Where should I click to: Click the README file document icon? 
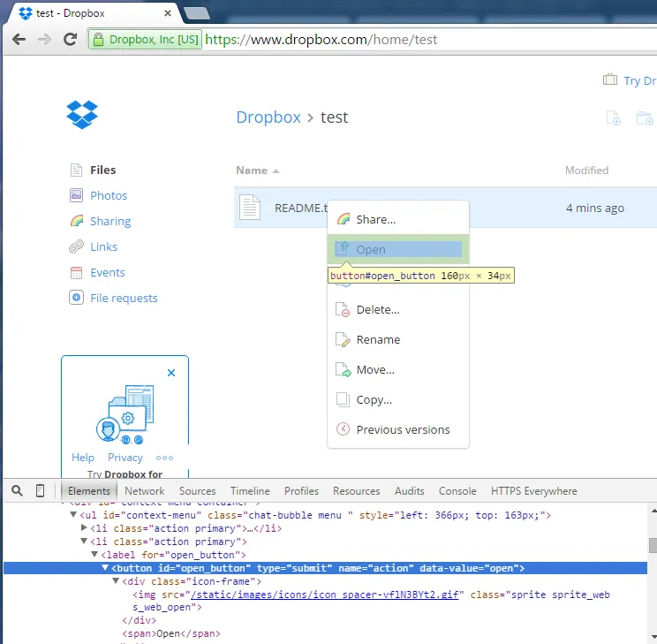pos(250,207)
